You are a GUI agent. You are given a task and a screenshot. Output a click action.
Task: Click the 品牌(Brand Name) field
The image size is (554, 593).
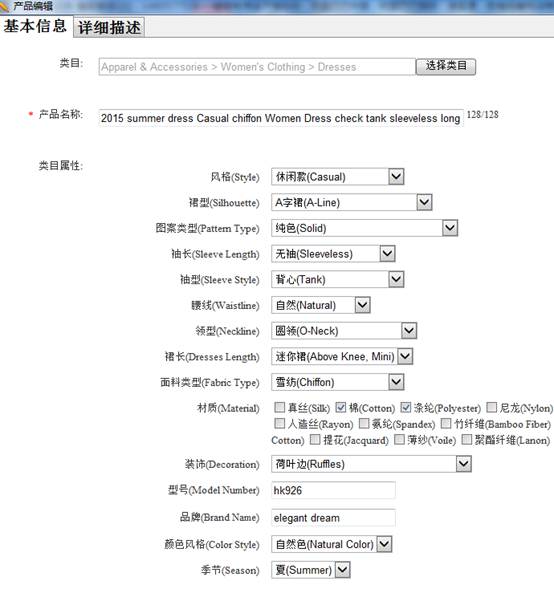coord(334,517)
